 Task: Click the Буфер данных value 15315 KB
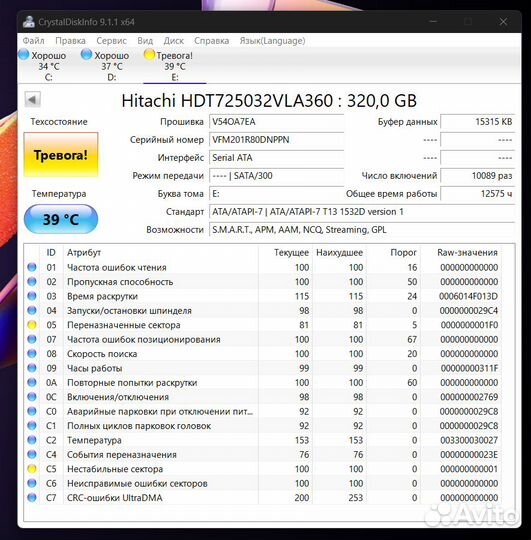(478, 122)
